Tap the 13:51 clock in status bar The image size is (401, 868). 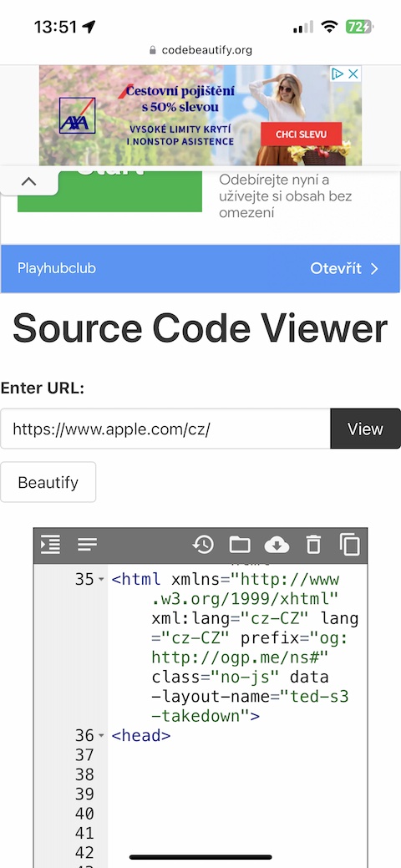[55, 27]
